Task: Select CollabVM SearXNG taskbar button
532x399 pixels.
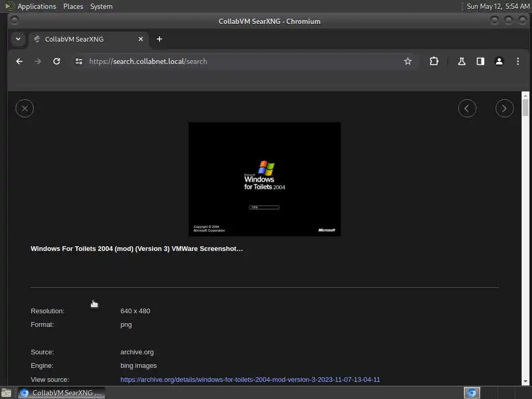Action: pyautogui.click(x=61, y=393)
